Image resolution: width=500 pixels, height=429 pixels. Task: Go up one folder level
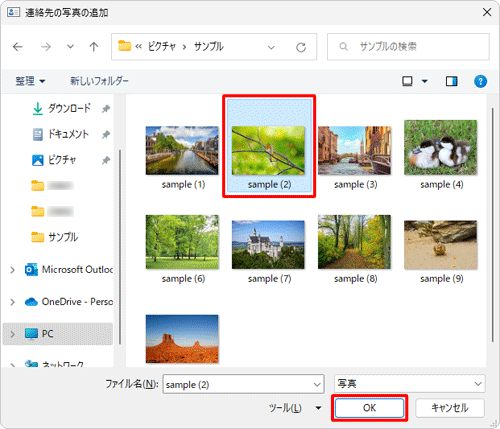(94, 47)
